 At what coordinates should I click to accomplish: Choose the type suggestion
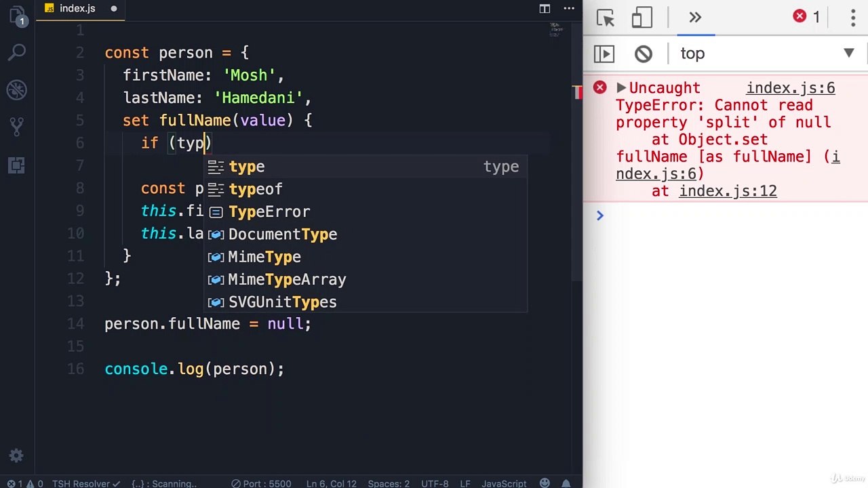pyautogui.click(x=366, y=167)
